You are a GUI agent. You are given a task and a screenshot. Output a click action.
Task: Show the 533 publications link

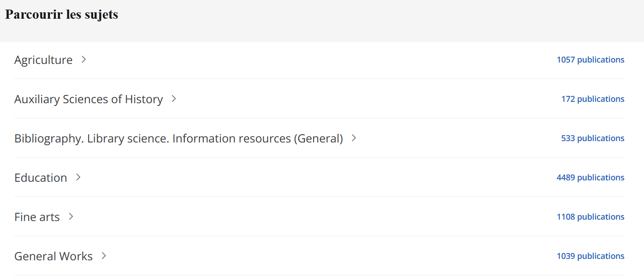(x=592, y=138)
